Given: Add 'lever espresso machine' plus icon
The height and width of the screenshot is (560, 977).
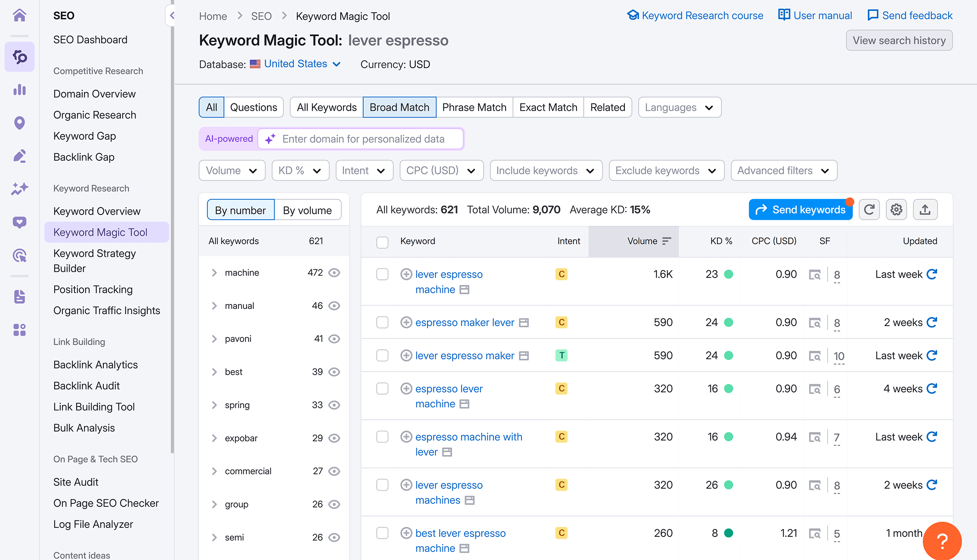Looking at the screenshot, I should (406, 274).
